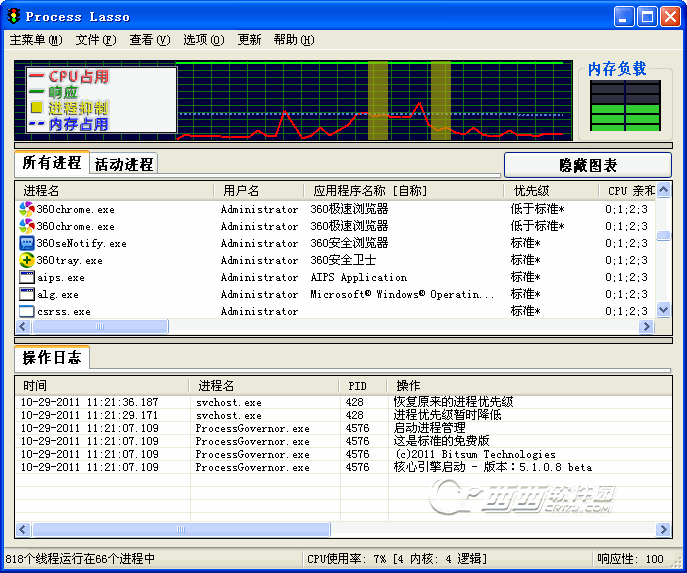Click the 360seNotify.exe process icon
The image size is (687, 573).
27,243
